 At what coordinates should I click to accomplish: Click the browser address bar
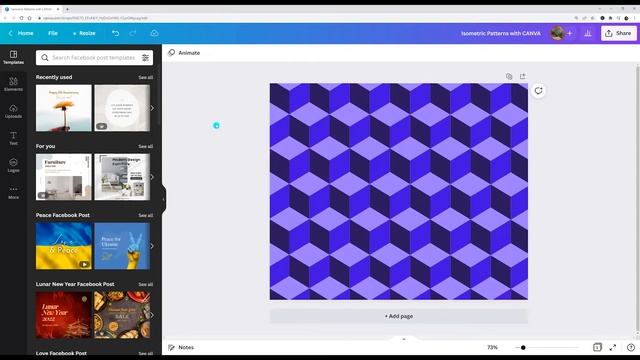tap(302, 18)
